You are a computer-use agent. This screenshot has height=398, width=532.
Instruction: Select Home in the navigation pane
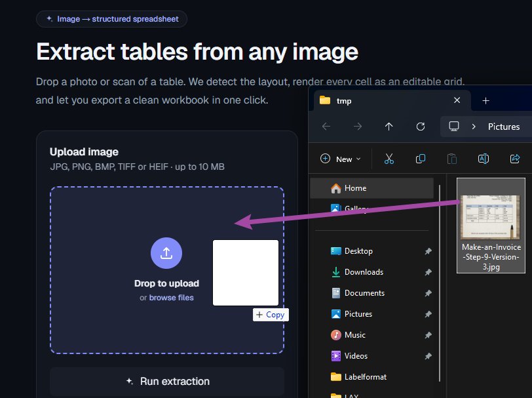click(x=372, y=188)
